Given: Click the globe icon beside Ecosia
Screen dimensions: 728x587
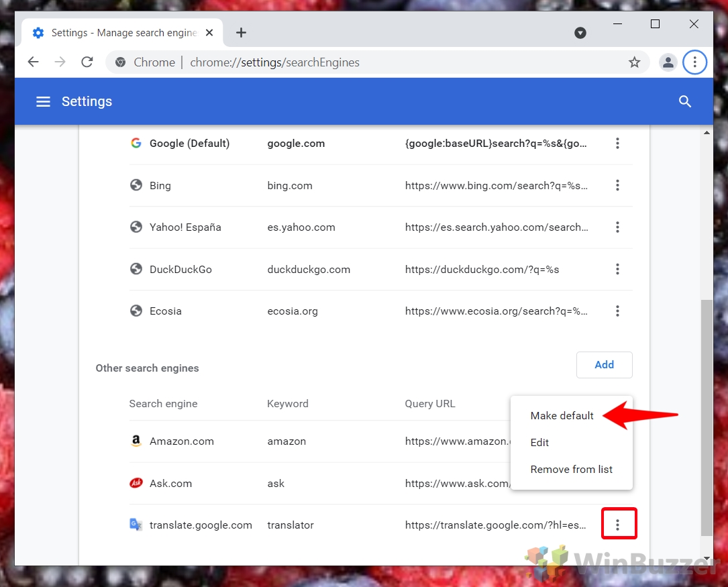Looking at the screenshot, I should (x=136, y=311).
